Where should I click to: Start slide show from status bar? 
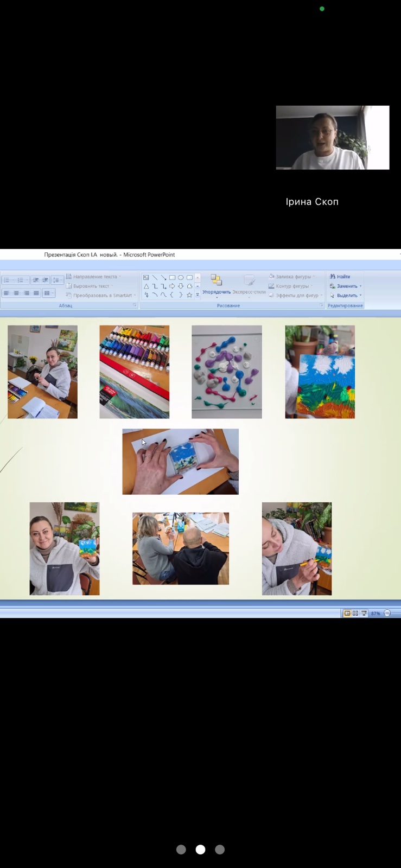pos(364,613)
